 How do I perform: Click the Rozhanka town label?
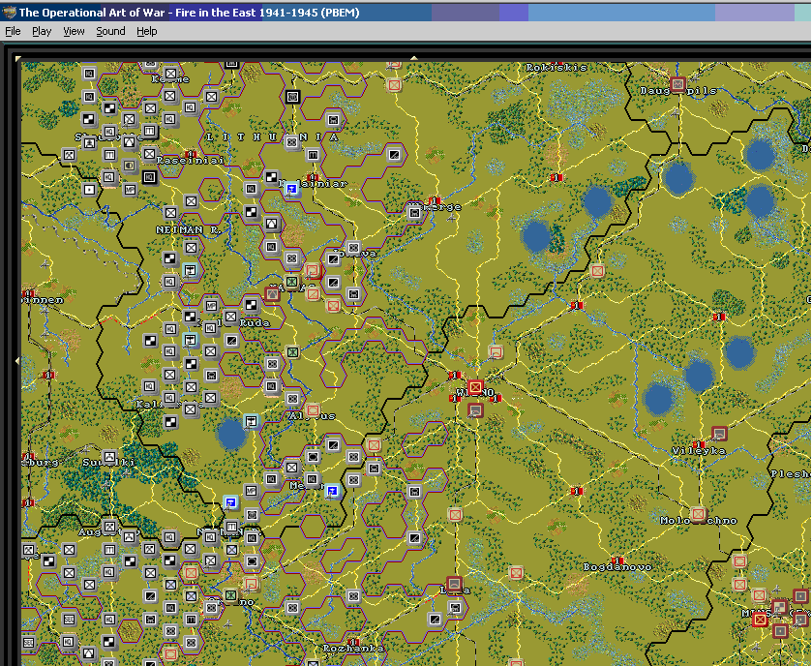click(x=353, y=649)
